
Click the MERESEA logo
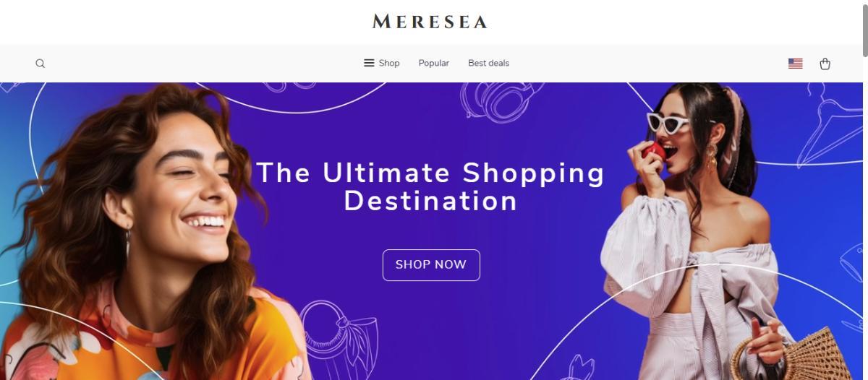(x=430, y=22)
